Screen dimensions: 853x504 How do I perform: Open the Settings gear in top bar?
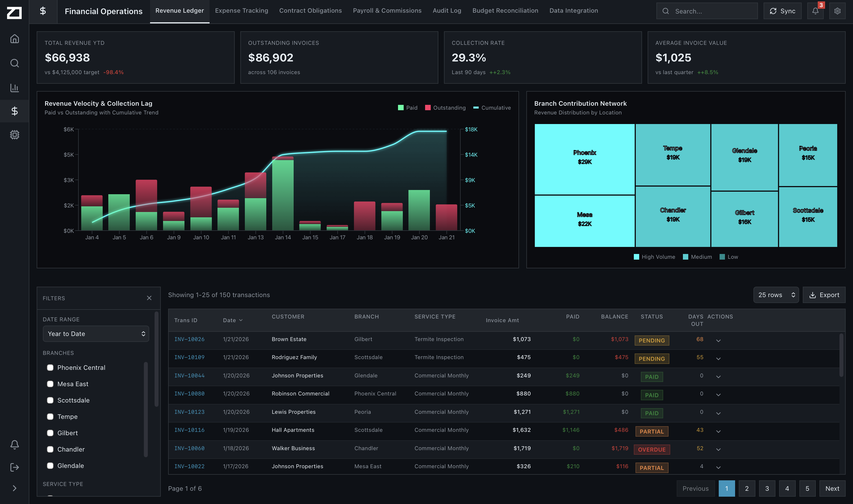click(x=837, y=10)
